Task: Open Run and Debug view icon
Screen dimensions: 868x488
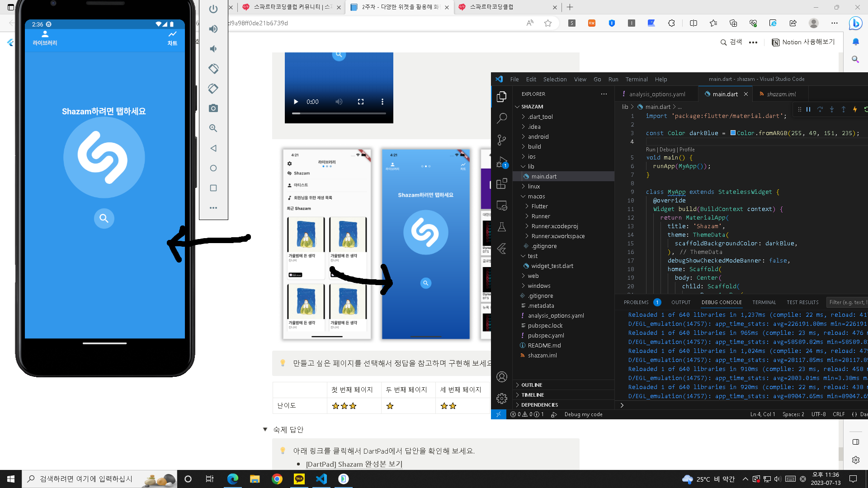Action: pos(502,162)
